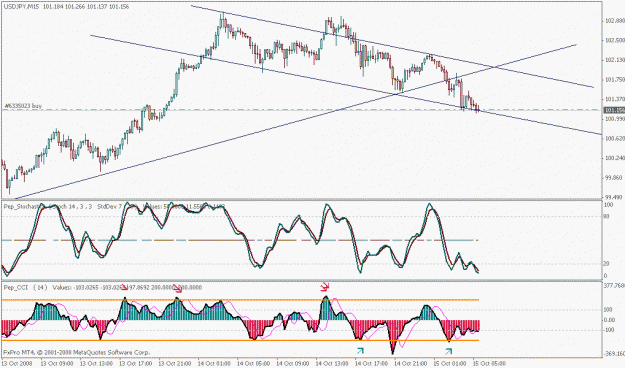This screenshot has height=368, width=625.
Task: Select the ascending trendline from the chart bottom-left
Action: pos(296,122)
